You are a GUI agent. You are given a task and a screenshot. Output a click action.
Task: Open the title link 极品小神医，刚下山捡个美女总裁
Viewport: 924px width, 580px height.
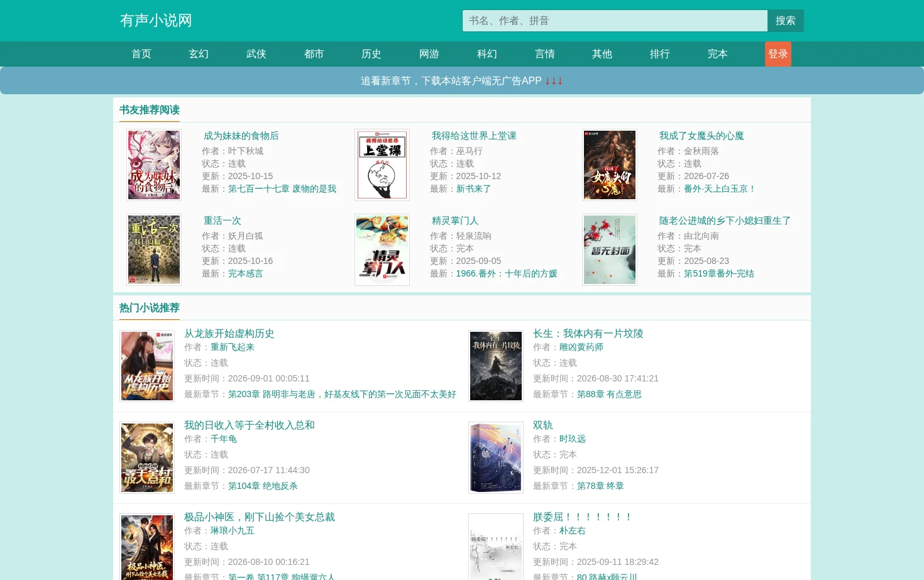pyautogui.click(x=260, y=517)
